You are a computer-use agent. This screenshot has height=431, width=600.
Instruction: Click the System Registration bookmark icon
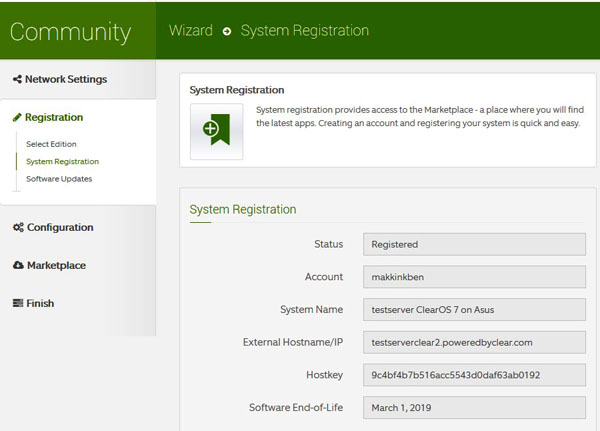click(217, 131)
